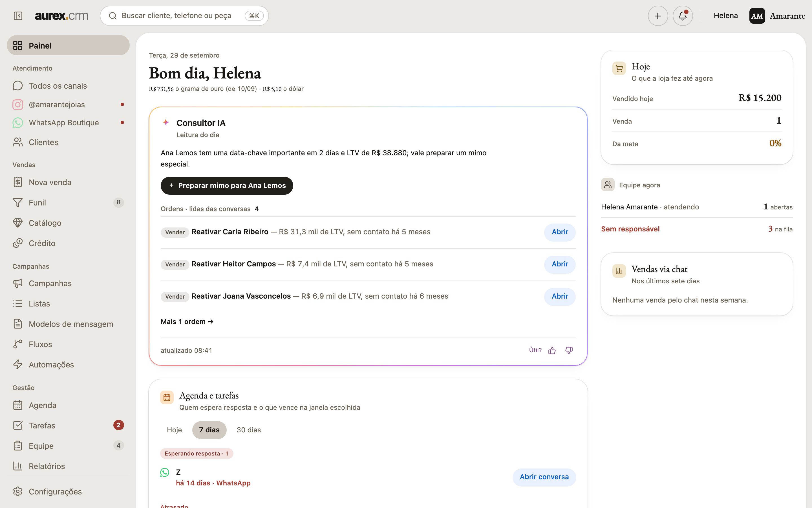Click Abrir for Reativar Joana Vasconcelos
Image resolution: width=812 pixels, height=508 pixels.
coord(560,297)
